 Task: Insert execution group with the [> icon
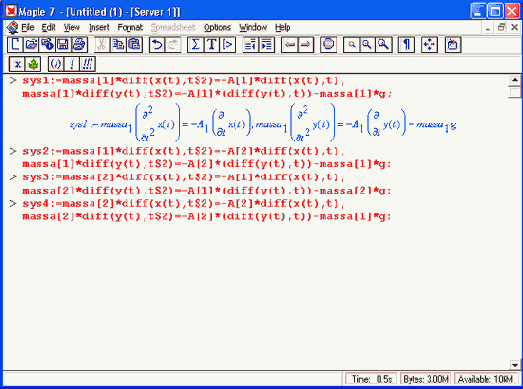coord(227,45)
